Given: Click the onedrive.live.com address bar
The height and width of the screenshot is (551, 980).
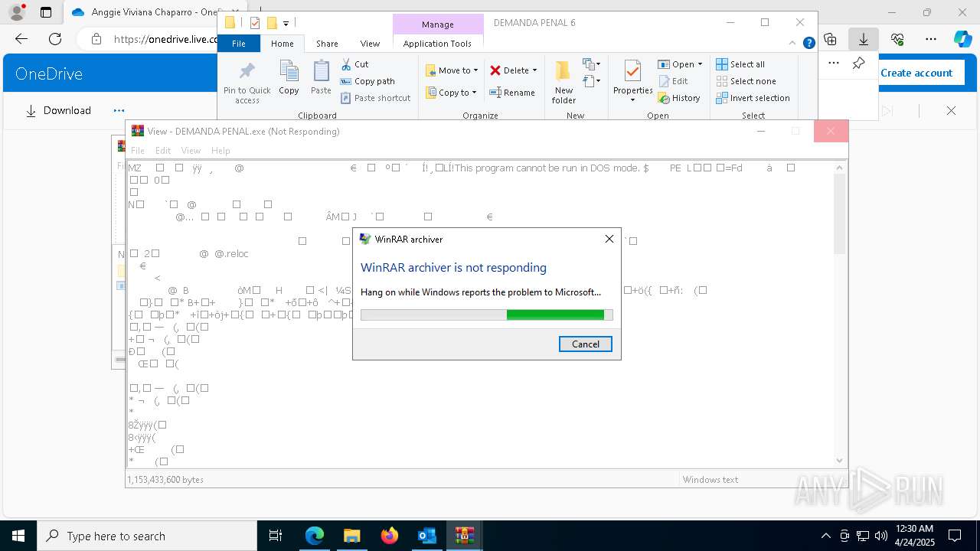Looking at the screenshot, I should pyautogui.click(x=165, y=39).
